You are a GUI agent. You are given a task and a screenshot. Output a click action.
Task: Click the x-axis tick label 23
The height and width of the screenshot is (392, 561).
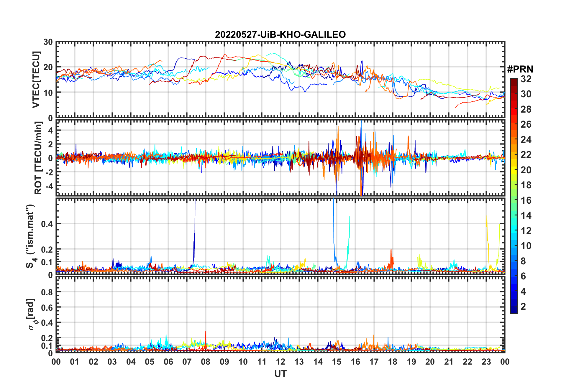[486, 362]
